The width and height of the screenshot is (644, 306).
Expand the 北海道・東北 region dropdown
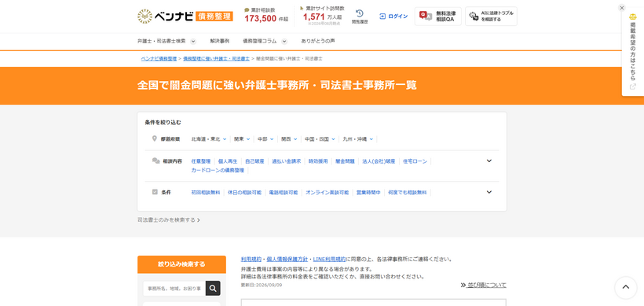[x=209, y=139]
